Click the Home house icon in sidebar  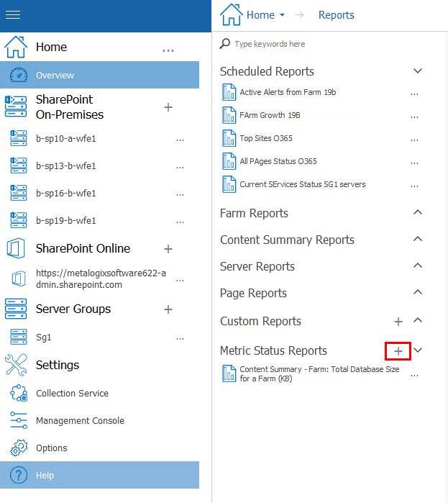(16, 47)
